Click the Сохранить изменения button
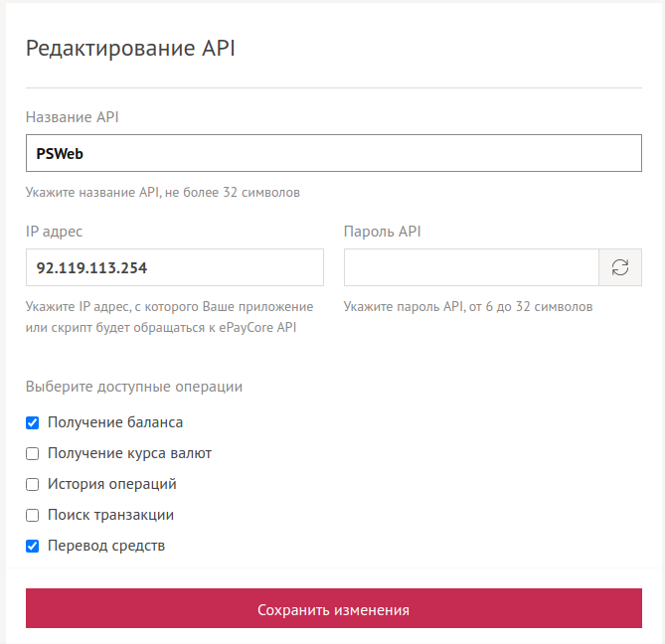665x644 pixels. point(334,608)
